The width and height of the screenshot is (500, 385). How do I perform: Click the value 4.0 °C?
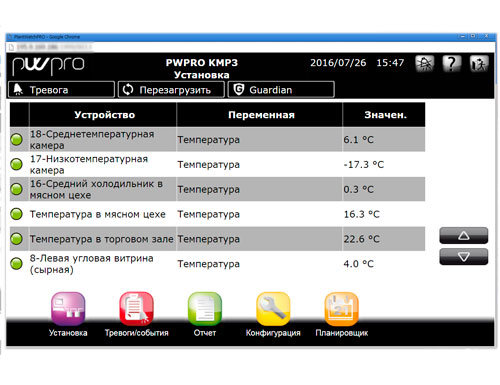coord(359,264)
